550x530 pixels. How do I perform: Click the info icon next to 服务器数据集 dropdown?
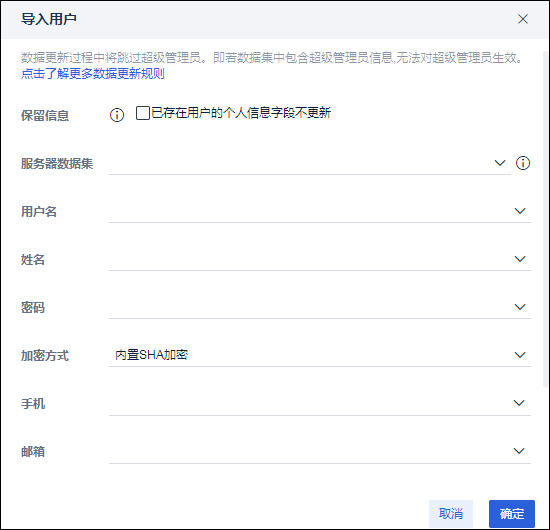[x=523, y=163]
